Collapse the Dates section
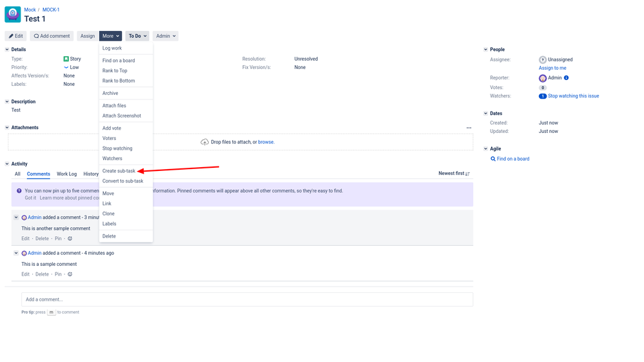Image resolution: width=644 pixels, height=362 pixels. pos(485,113)
